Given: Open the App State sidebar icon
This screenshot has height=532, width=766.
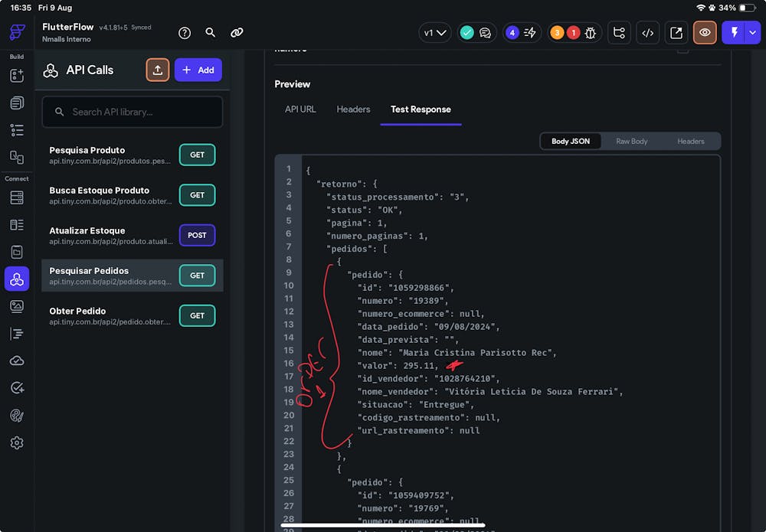Looking at the screenshot, I should point(17,252).
